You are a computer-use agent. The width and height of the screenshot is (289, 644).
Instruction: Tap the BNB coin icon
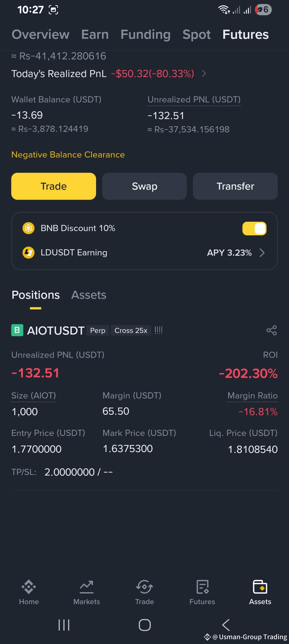tap(28, 228)
